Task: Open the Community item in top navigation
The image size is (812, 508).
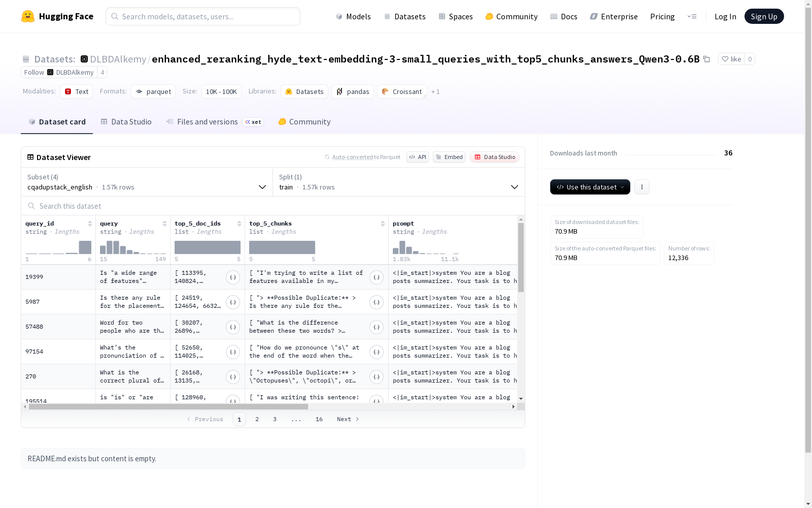Action: pyautogui.click(x=511, y=16)
